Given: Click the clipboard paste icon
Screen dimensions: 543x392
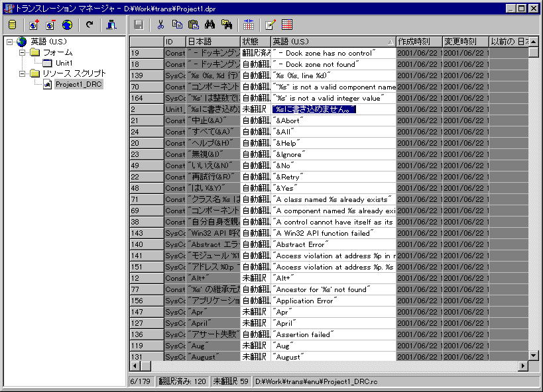Looking at the screenshot, I should coord(194,25).
